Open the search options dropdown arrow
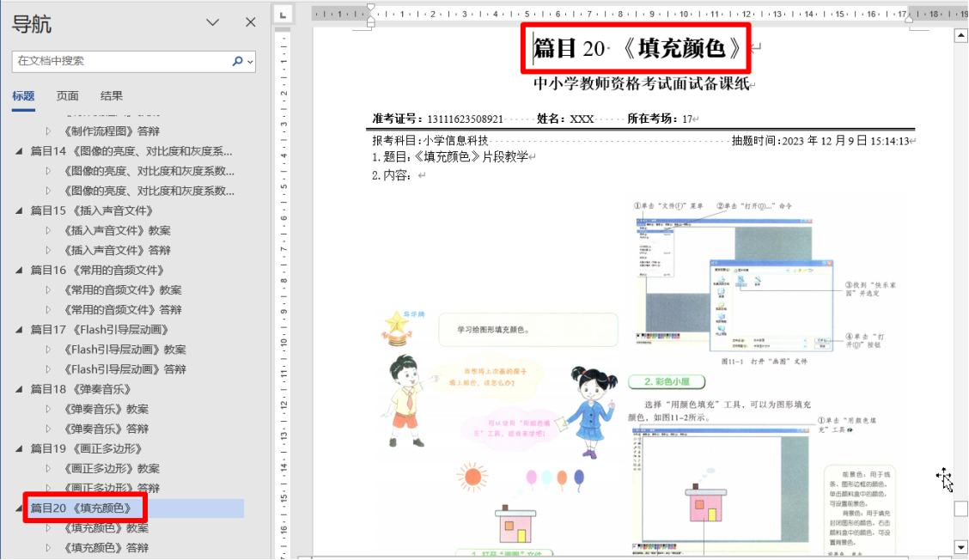The width and height of the screenshot is (969, 560). [250, 62]
